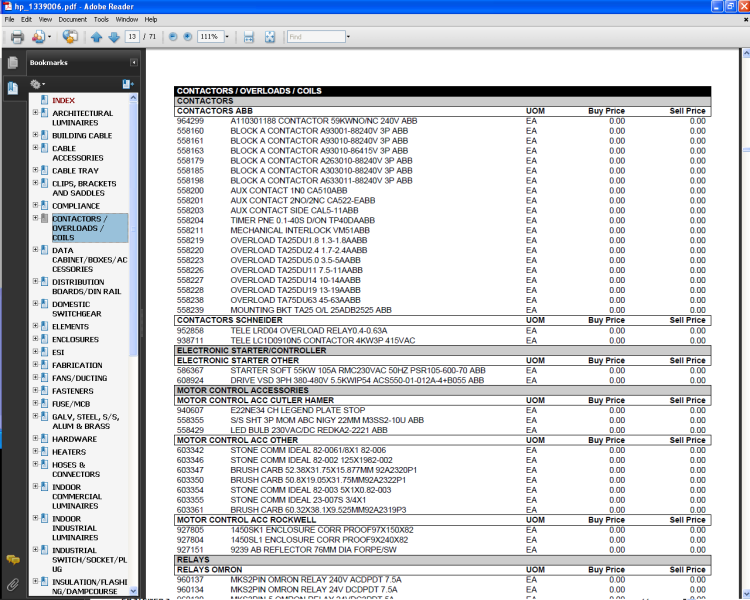
Task: Click the Find text field
Action: [x=316, y=36]
